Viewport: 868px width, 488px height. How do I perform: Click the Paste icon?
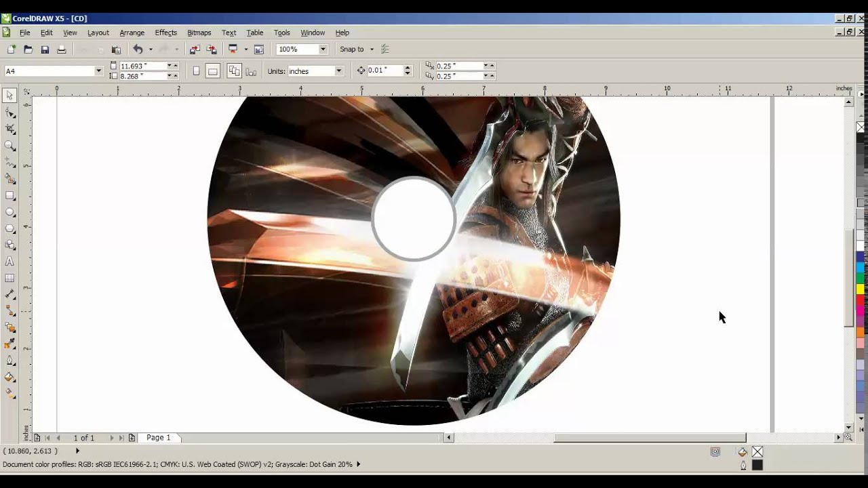116,49
